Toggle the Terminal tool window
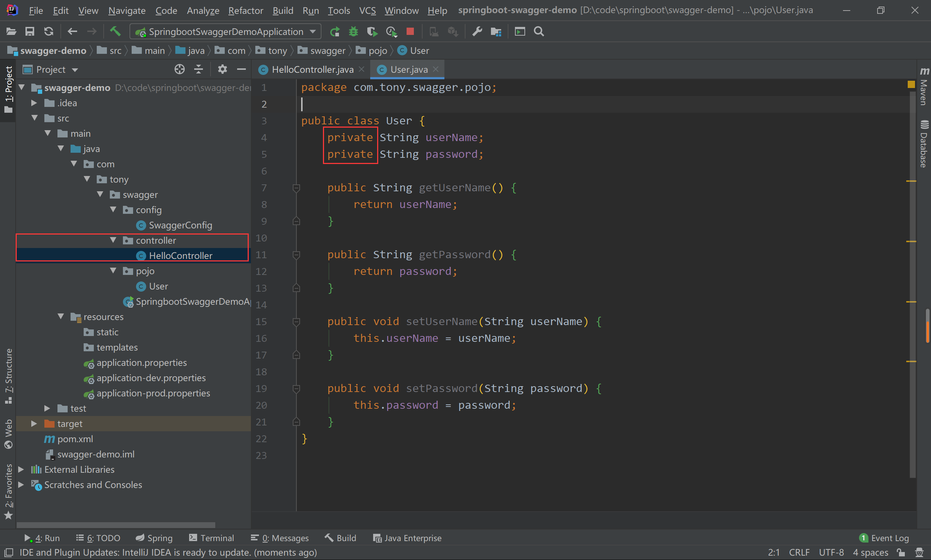The width and height of the screenshot is (931, 560). pyautogui.click(x=211, y=538)
